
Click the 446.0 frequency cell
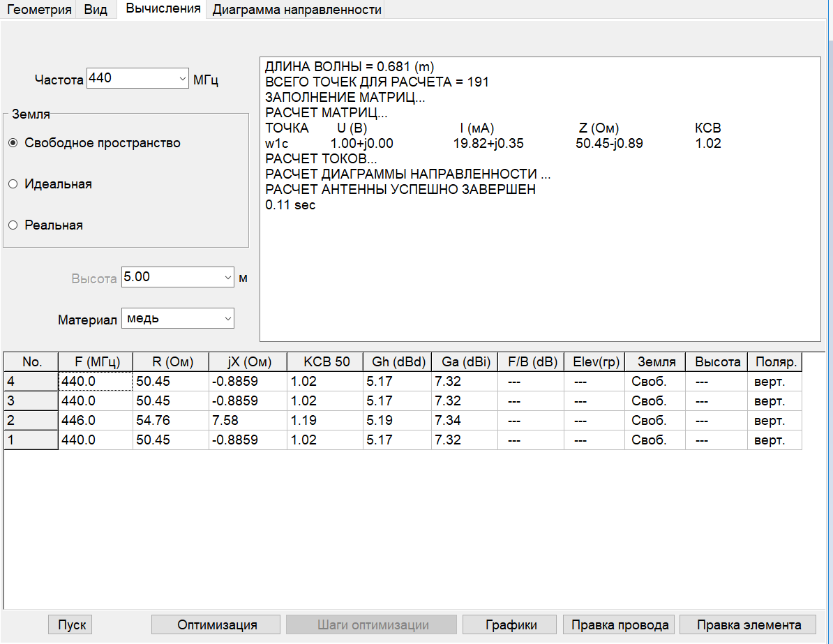coord(96,420)
